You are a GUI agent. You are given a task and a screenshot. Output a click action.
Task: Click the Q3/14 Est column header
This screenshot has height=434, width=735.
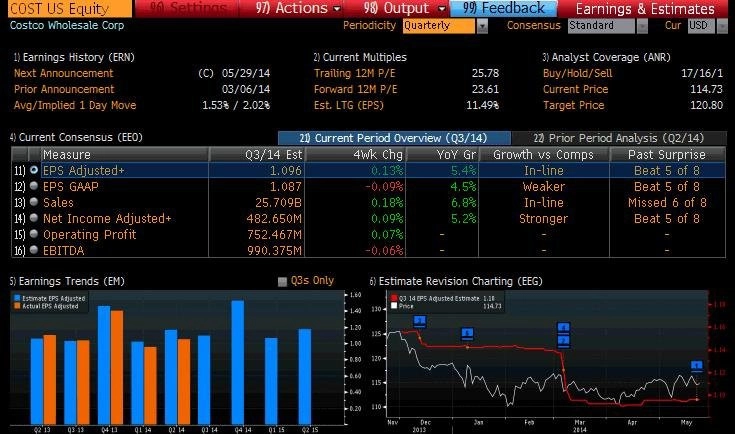point(257,155)
